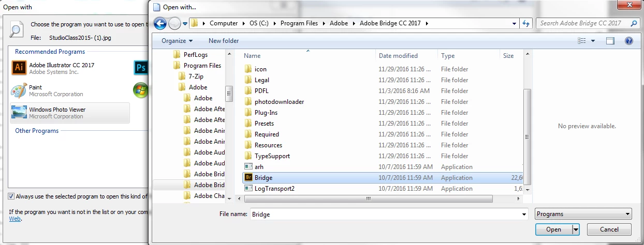Open the Programs file type dropdown

point(583,214)
